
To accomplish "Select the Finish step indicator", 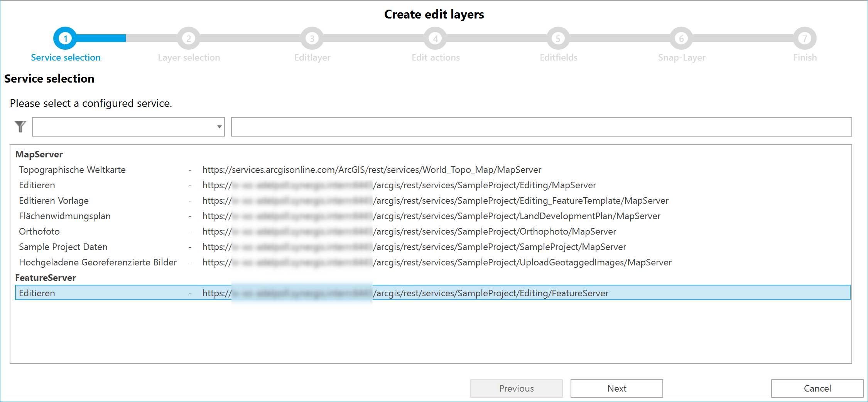I will [x=804, y=39].
